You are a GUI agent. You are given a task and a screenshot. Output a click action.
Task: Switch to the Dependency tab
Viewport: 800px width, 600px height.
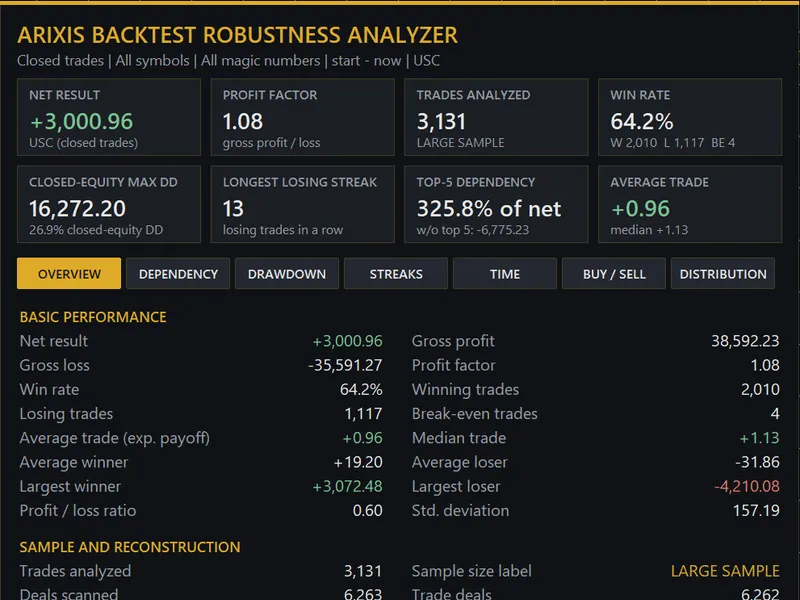click(178, 273)
